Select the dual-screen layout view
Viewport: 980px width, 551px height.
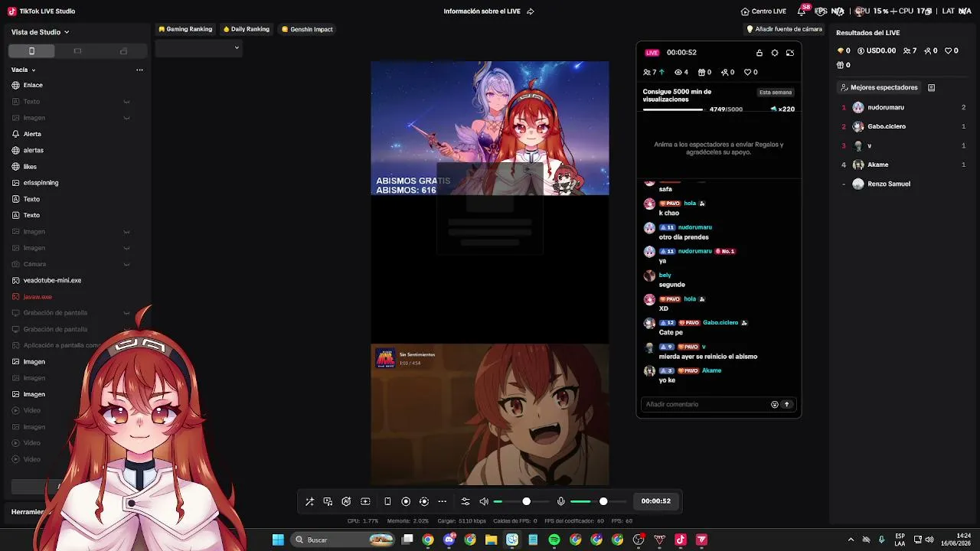point(123,51)
